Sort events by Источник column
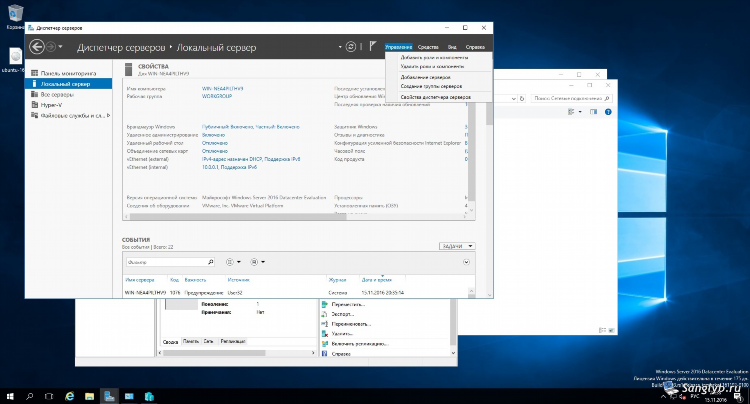This screenshot has width=750, height=404. click(x=239, y=280)
